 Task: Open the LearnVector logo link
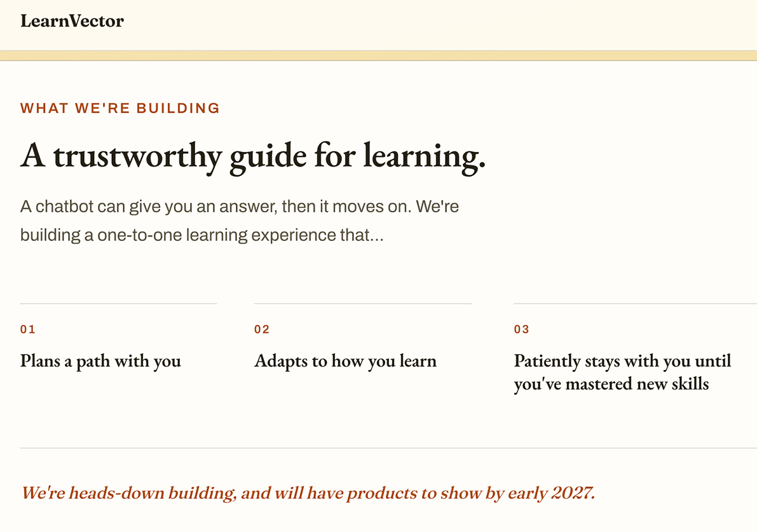point(72,21)
